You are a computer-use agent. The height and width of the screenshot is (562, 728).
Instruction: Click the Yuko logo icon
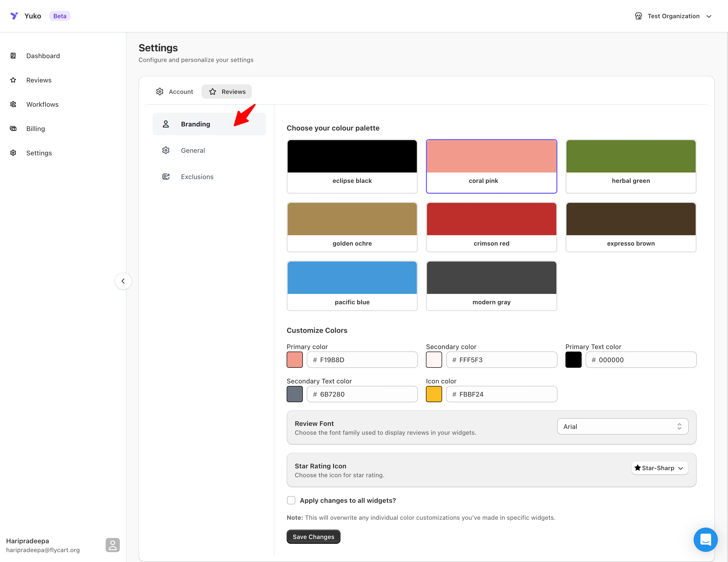14,16
